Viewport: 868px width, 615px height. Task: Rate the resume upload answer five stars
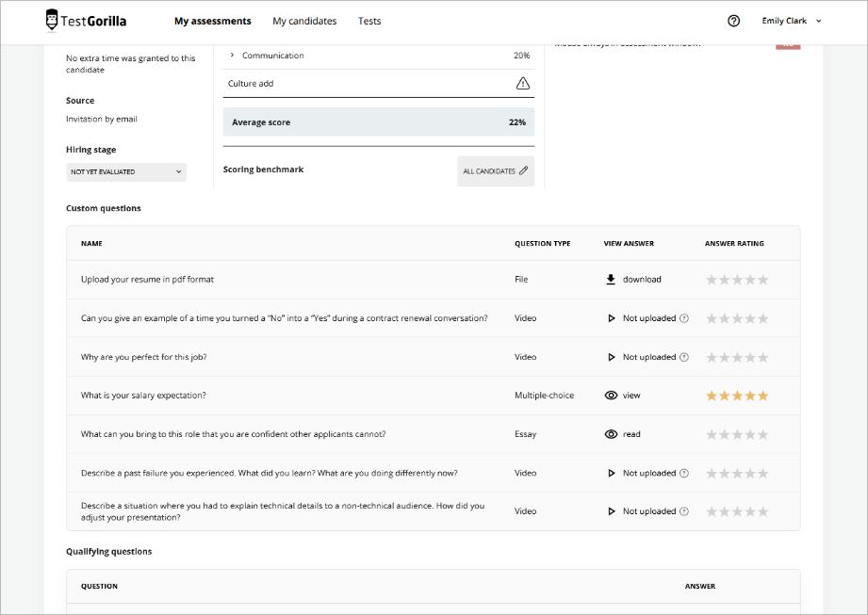tap(763, 280)
